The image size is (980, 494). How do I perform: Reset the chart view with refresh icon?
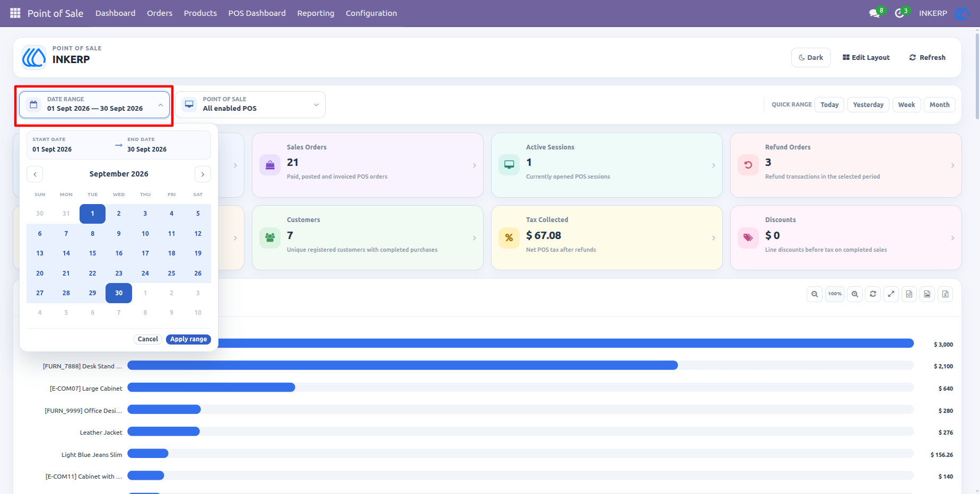click(873, 294)
